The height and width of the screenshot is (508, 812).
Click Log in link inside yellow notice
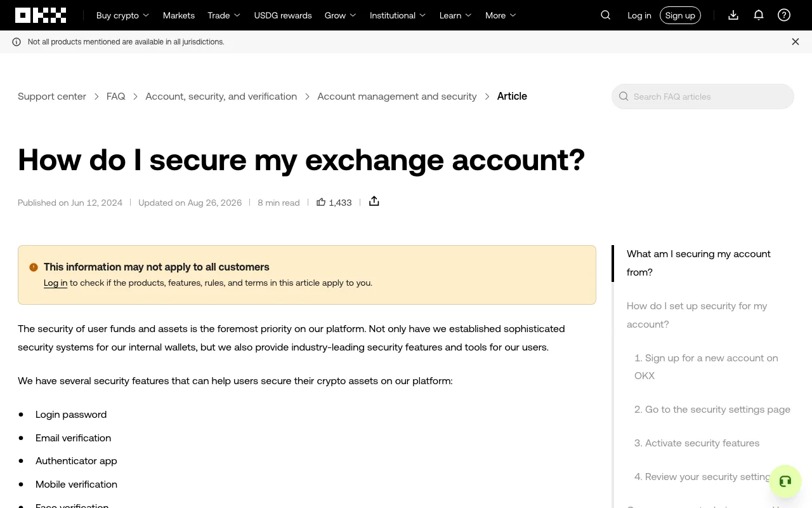(x=55, y=283)
